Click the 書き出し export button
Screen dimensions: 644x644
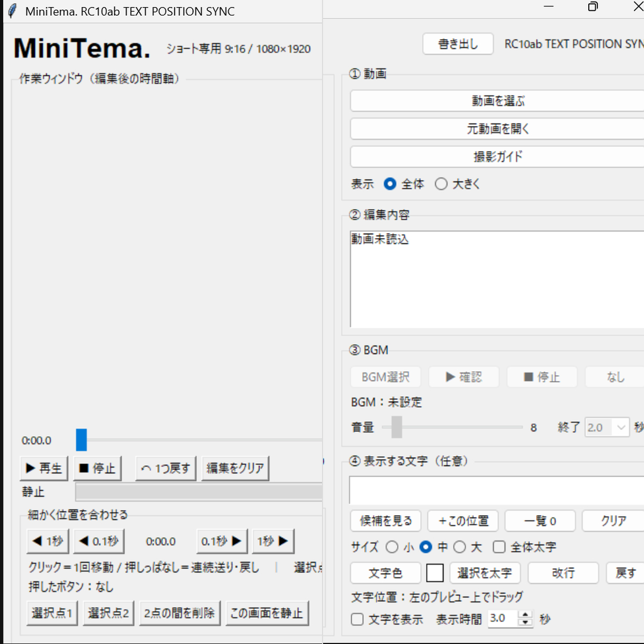pyautogui.click(x=458, y=44)
